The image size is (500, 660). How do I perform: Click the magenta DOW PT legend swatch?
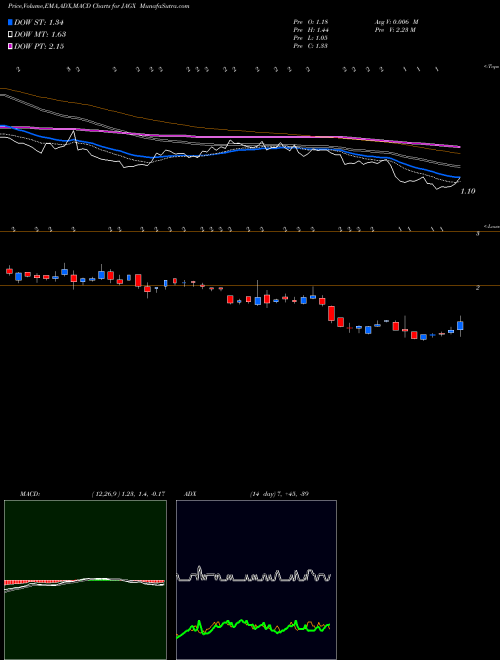(x=11, y=46)
